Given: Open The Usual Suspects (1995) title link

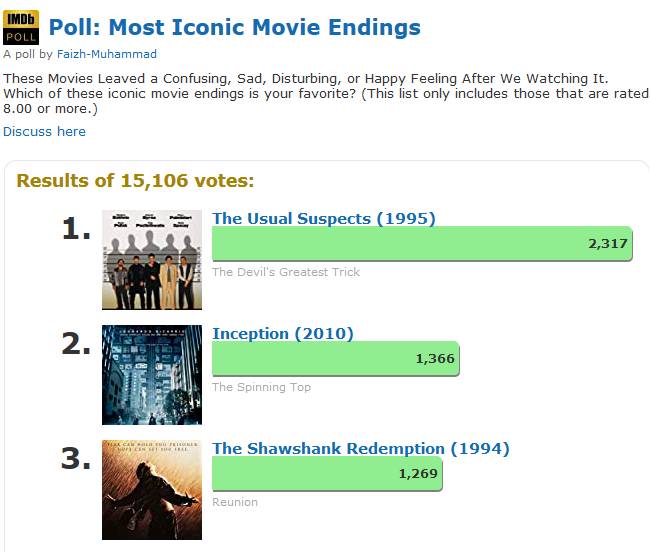Looking at the screenshot, I should 323,218.
